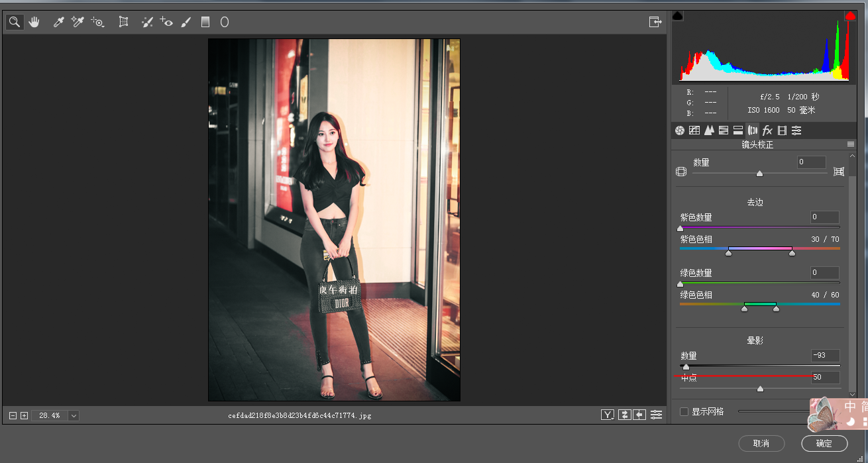This screenshot has width=868, height=463.
Task: Open the 镜头校正 panel options menu
Action: click(x=851, y=144)
